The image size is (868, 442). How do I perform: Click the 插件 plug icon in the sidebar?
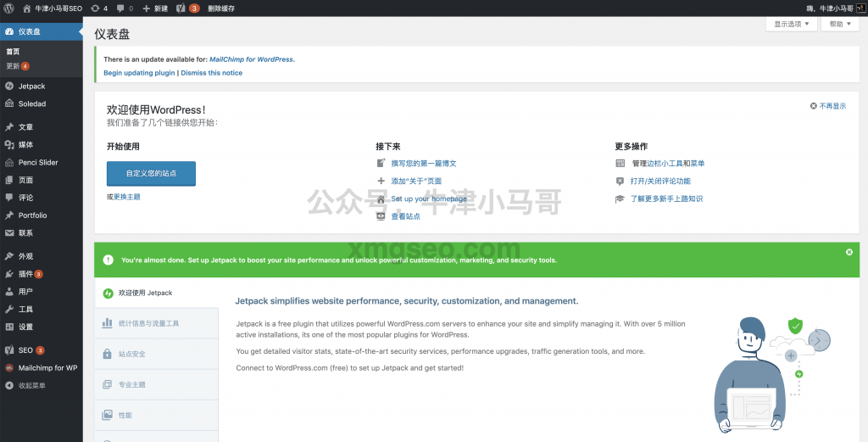click(8, 274)
